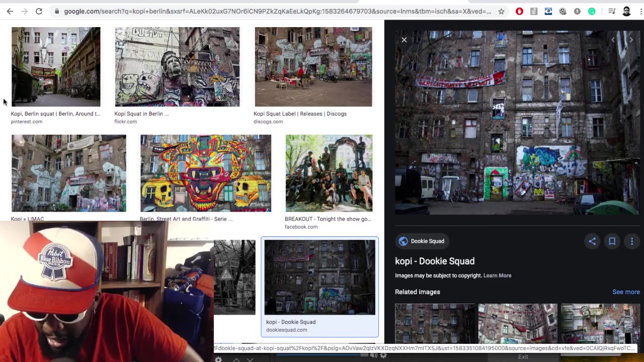Reload the Google Images page
The height and width of the screenshot is (362, 644).
click(39, 11)
